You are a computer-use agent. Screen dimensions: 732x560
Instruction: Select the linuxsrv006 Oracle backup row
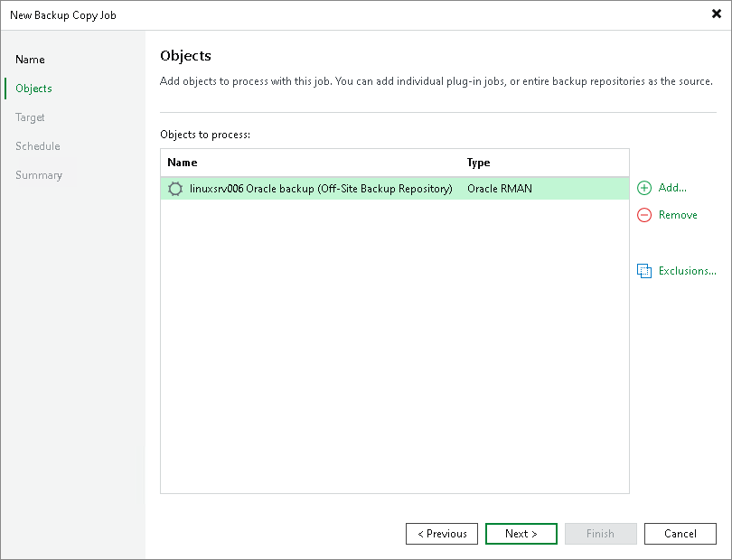point(316,189)
